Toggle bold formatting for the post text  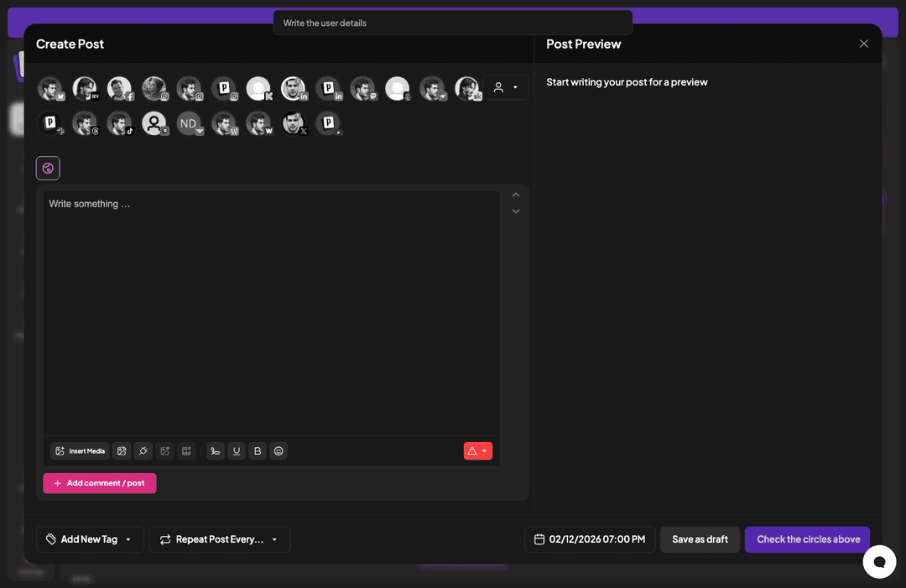258,450
